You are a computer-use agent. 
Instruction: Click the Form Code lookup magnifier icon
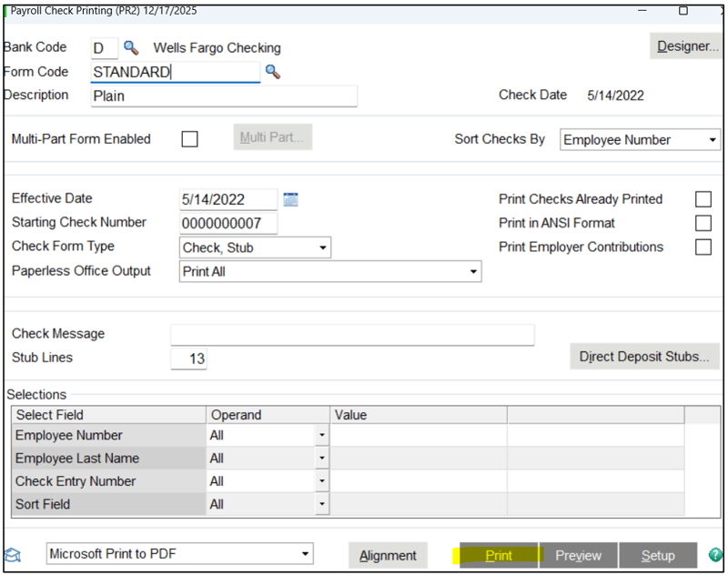tap(272, 72)
